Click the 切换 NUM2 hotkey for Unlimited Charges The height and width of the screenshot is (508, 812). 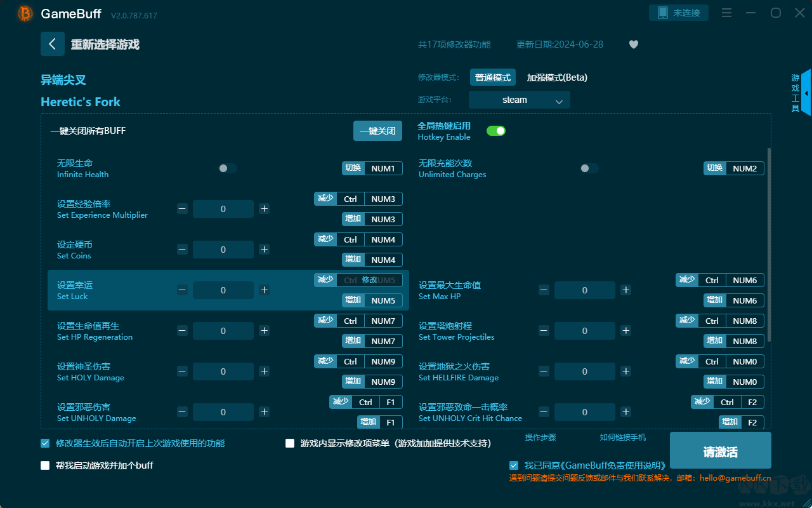(x=734, y=168)
